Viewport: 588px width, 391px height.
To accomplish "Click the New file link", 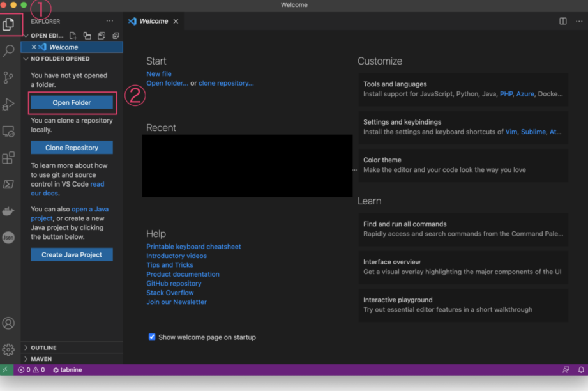I will [x=158, y=74].
